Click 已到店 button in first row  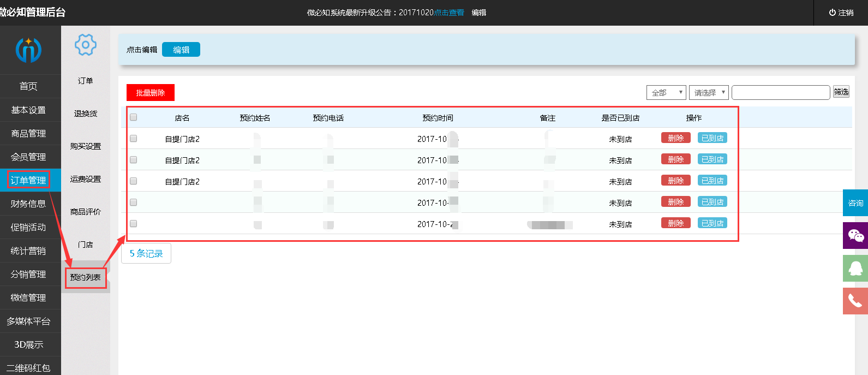[x=712, y=138]
